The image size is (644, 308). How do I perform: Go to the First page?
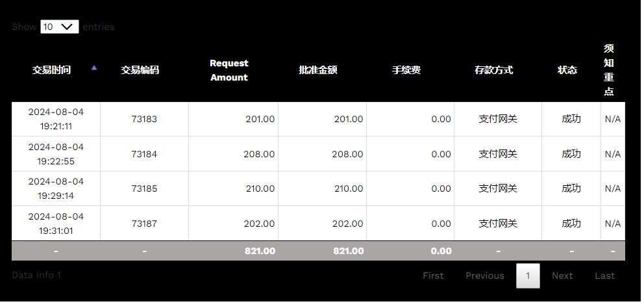[x=433, y=276]
